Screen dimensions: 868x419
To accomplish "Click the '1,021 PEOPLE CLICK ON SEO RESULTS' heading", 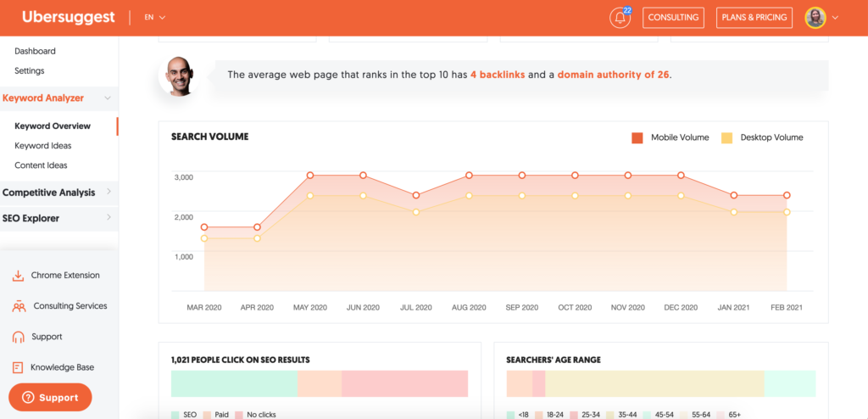I will (240, 360).
